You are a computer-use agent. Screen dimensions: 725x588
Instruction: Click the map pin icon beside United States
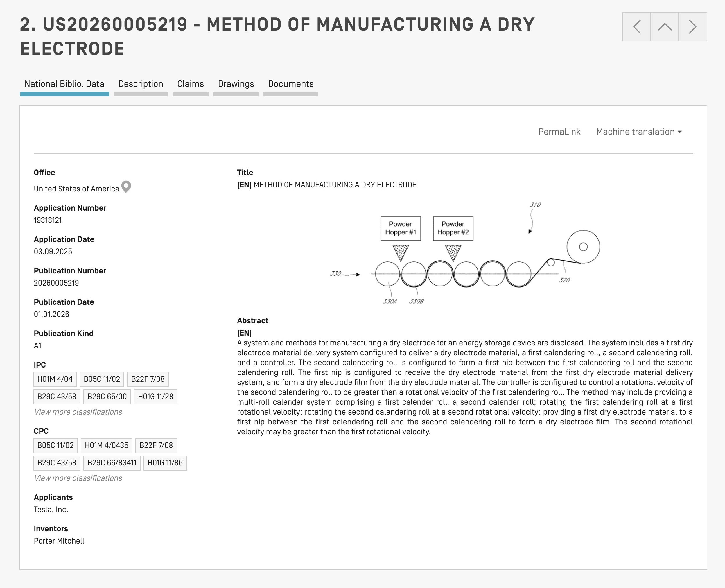coord(126,187)
